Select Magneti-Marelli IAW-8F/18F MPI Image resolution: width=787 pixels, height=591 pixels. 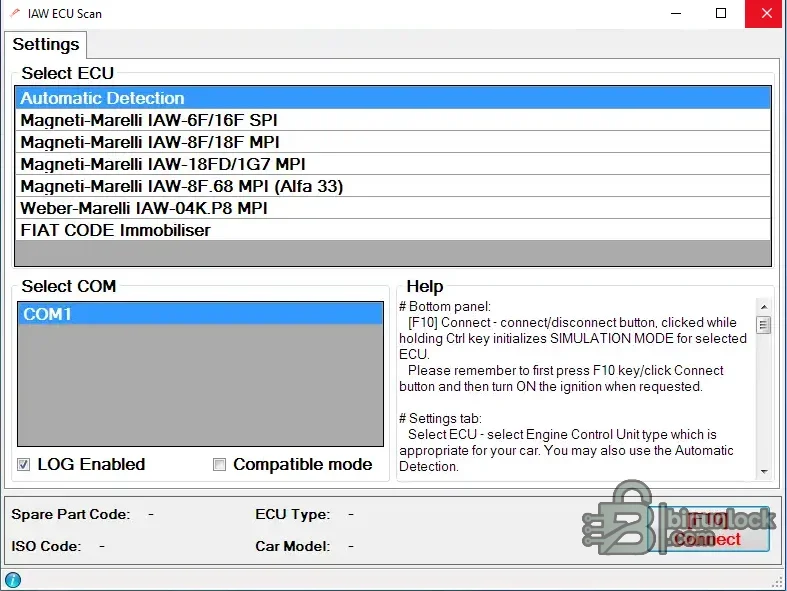pyautogui.click(x=393, y=142)
